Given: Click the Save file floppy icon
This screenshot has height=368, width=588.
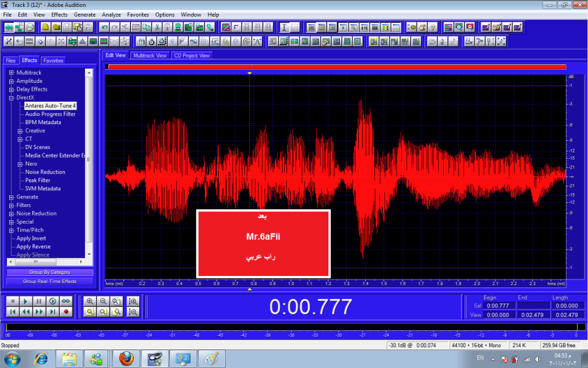Looking at the screenshot, I should pos(67,27).
